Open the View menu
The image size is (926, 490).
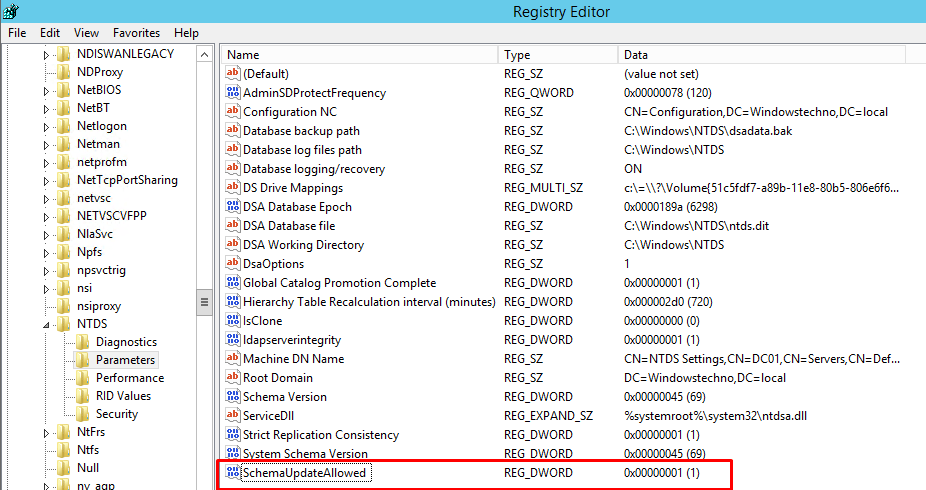86,33
